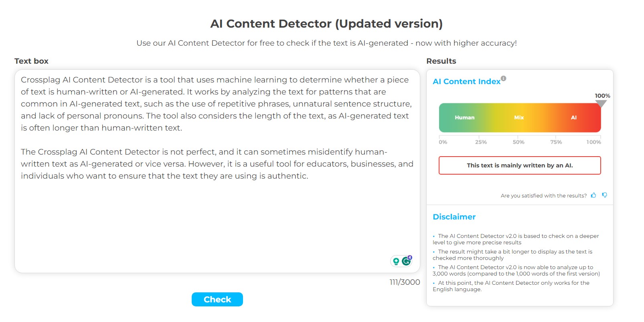644x322 pixels.
Task: Click the AI zone of the gauge
Action: (573, 117)
